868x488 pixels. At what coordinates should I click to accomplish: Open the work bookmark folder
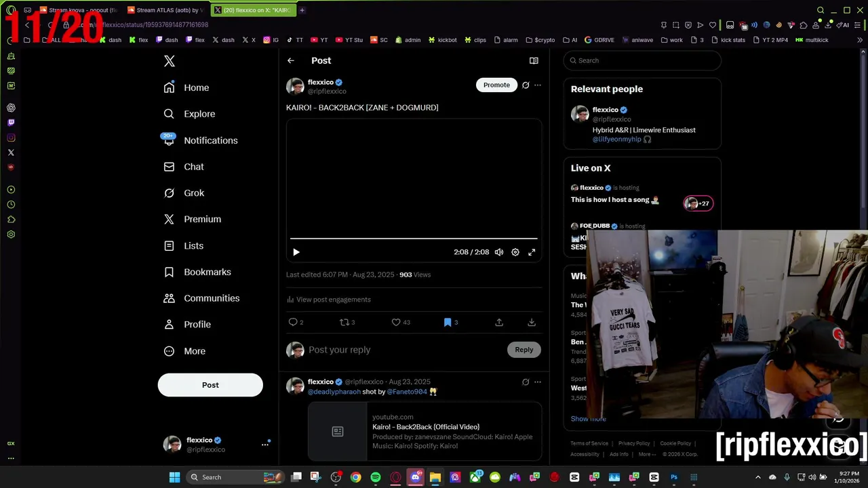point(671,40)
